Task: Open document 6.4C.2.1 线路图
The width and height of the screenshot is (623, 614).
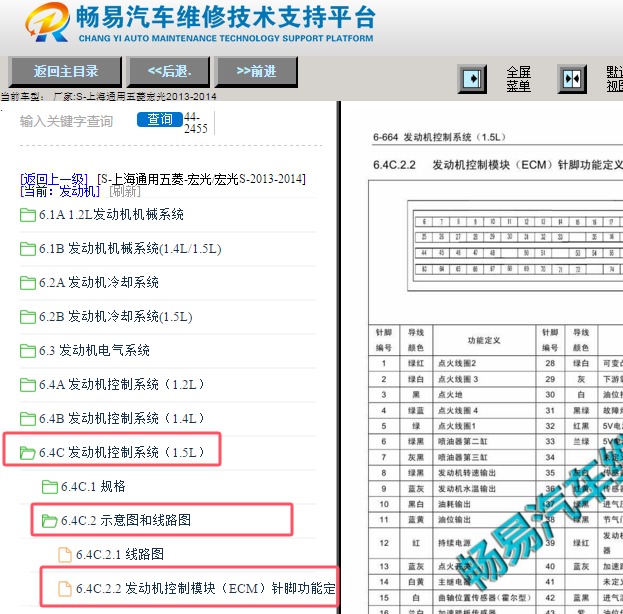Action: click(x=120, y=554)
